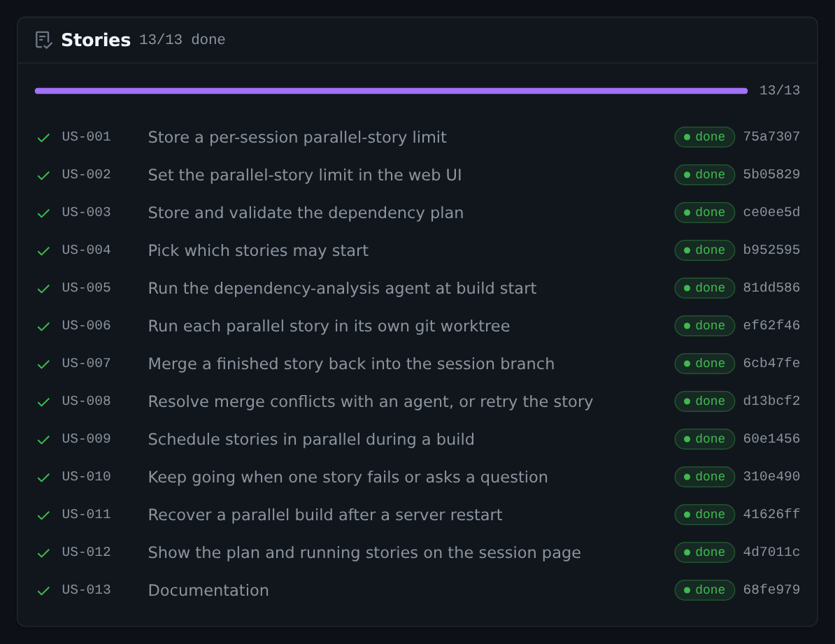Screen dimensions: 835x644
Task: Select the 'Documentation' story title
Action: (x=208, y=591)
